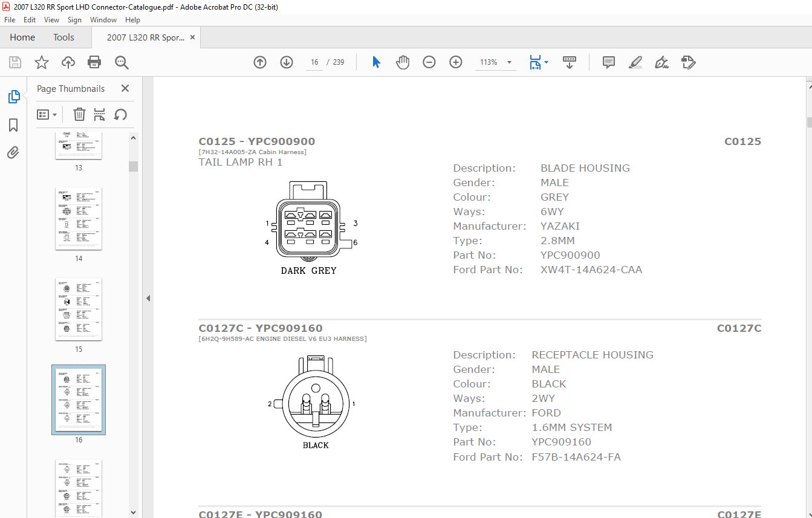This screenshot has height=518, width=812.
Task: Click the document scroll up arrow
Action: 809,88
